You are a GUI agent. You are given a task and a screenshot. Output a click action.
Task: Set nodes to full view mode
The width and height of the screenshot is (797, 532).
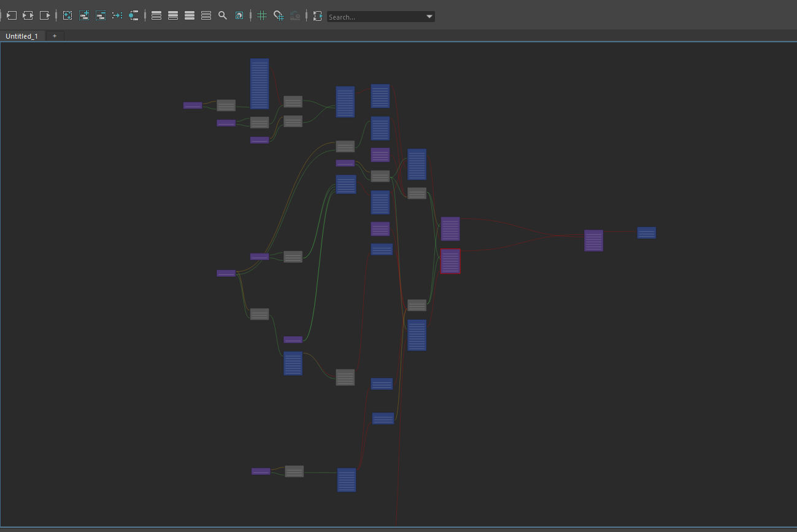(x=190, y=15)
